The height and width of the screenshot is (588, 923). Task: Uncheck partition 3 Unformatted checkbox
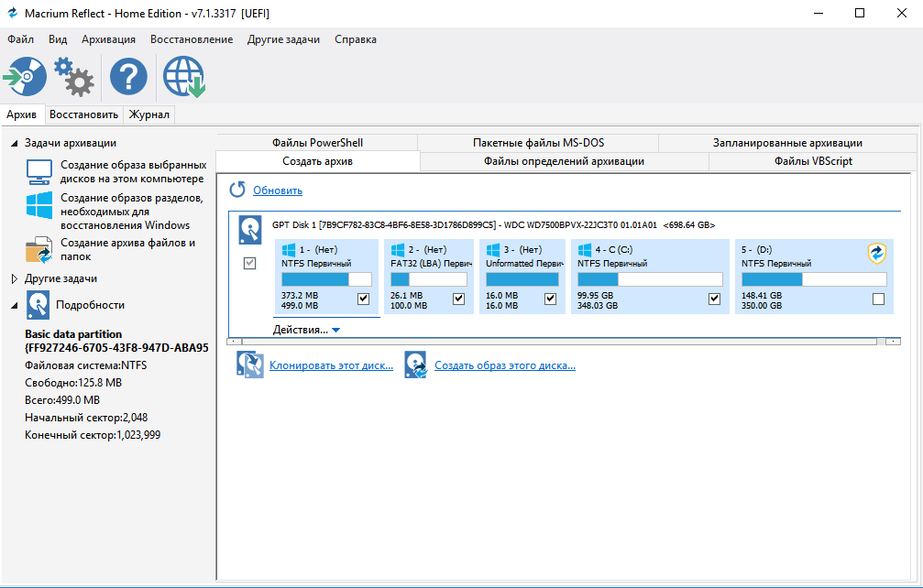point(550,299)
